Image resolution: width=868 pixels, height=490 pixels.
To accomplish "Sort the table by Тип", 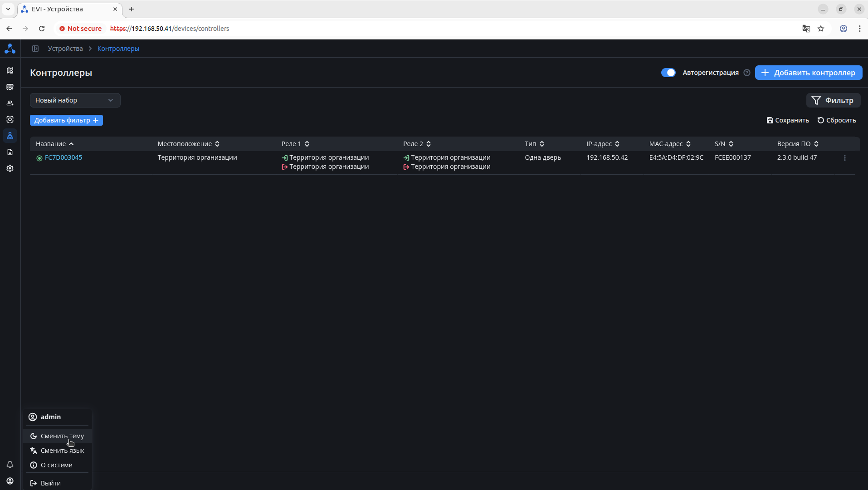I will tap(535, 144).
